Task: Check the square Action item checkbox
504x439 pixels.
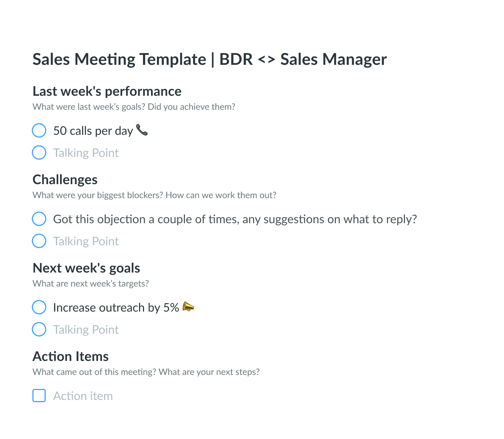Action: tap(39, 396)
